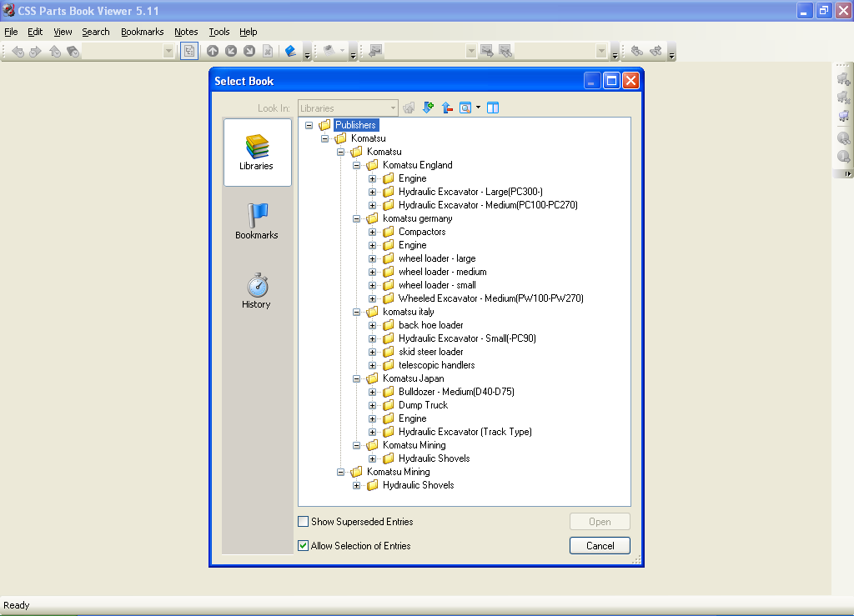Collapse the komatsu italy node
Image resolution: width=854 pixels, height=616 pixels.
(357, 313)
